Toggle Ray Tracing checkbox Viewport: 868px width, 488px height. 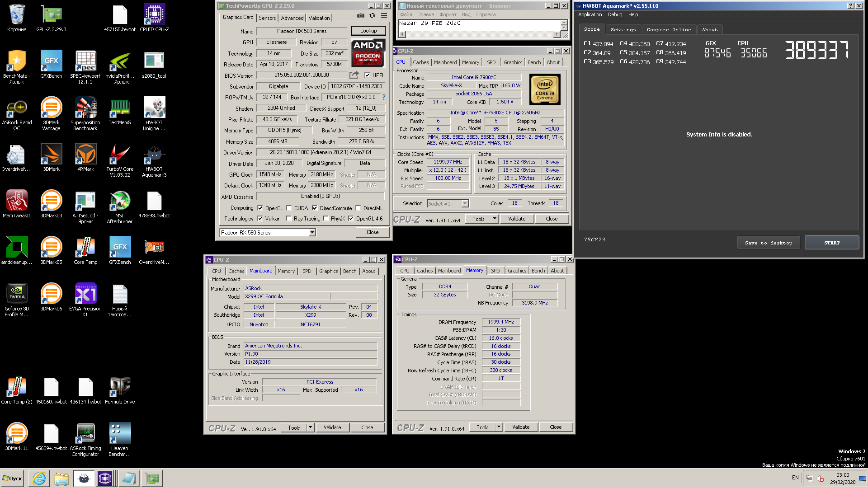[288, 219]
